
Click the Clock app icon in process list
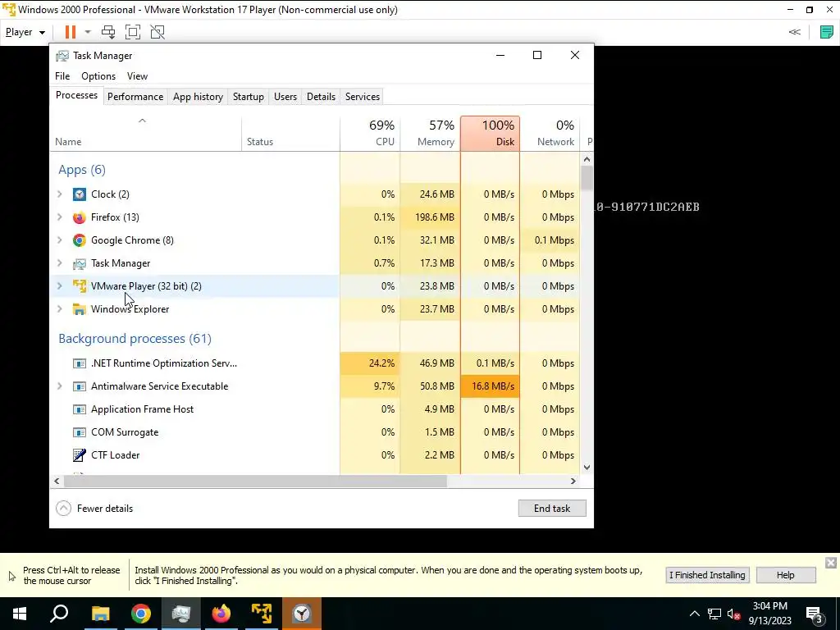point(80,194)
